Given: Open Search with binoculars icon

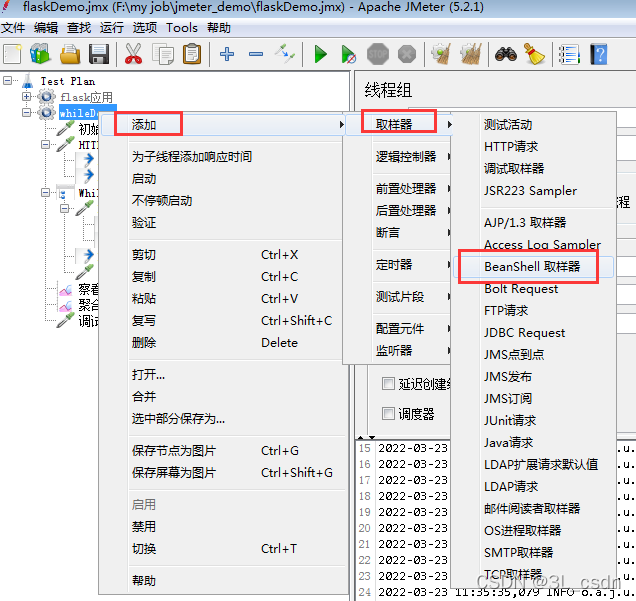Looking at the screenshot, I should click(x=506, y=54).
